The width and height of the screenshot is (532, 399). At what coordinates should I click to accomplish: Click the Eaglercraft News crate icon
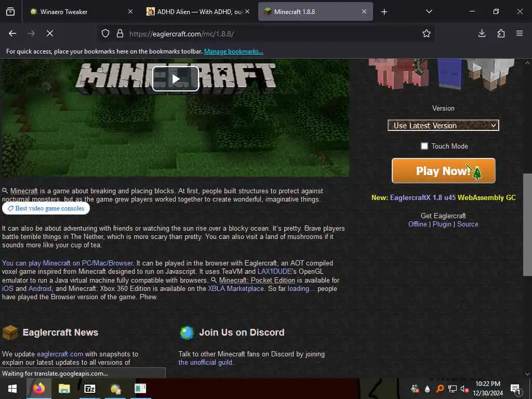click(x=10, y=332)
